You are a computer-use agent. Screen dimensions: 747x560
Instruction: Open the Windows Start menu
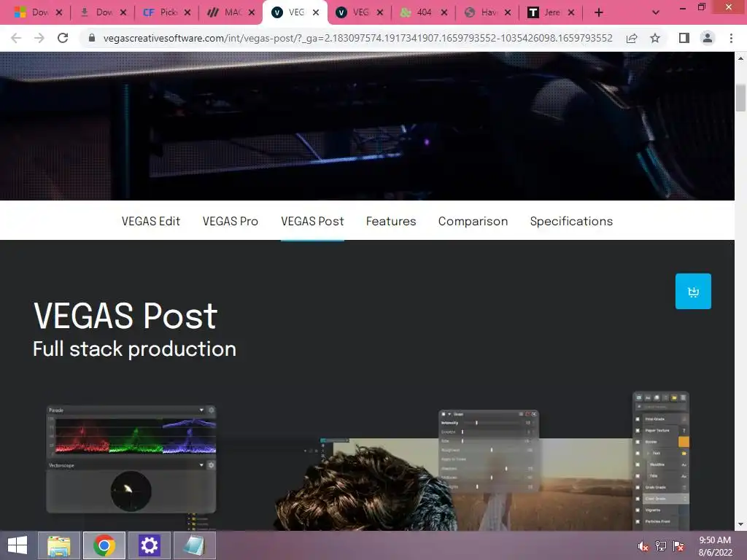[18, 545]
